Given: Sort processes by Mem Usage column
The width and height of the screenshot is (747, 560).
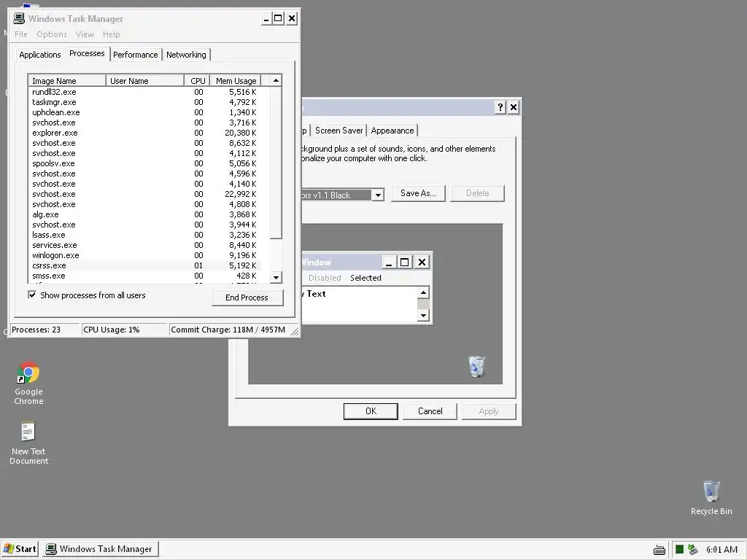Looking at the screenshot, I should point(236,80).
